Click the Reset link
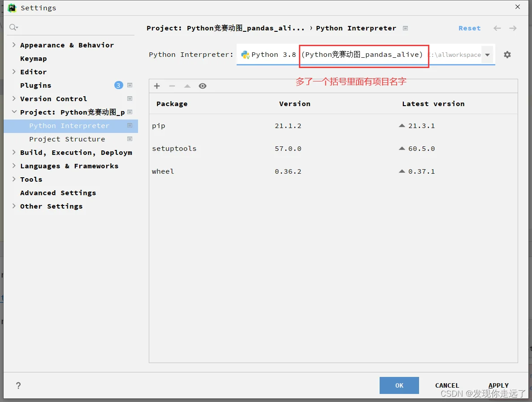Screen dimensions: 532x402 coord(470,28)
